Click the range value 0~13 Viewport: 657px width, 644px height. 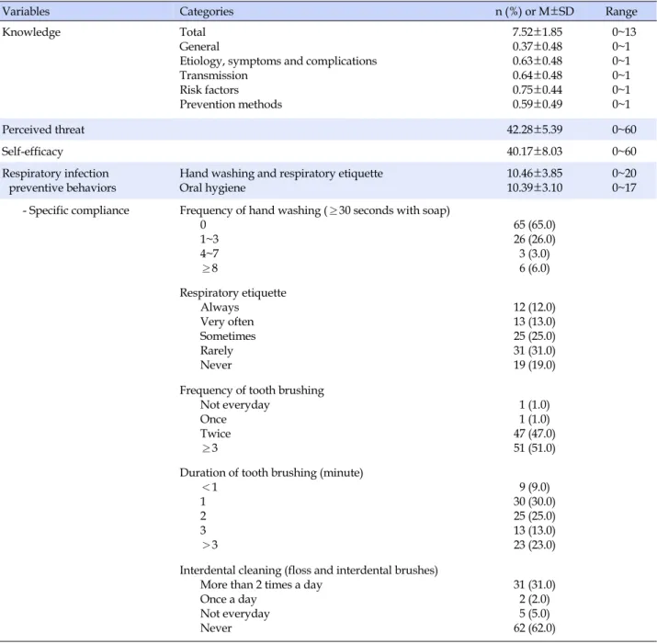click(x=624, y=32)
